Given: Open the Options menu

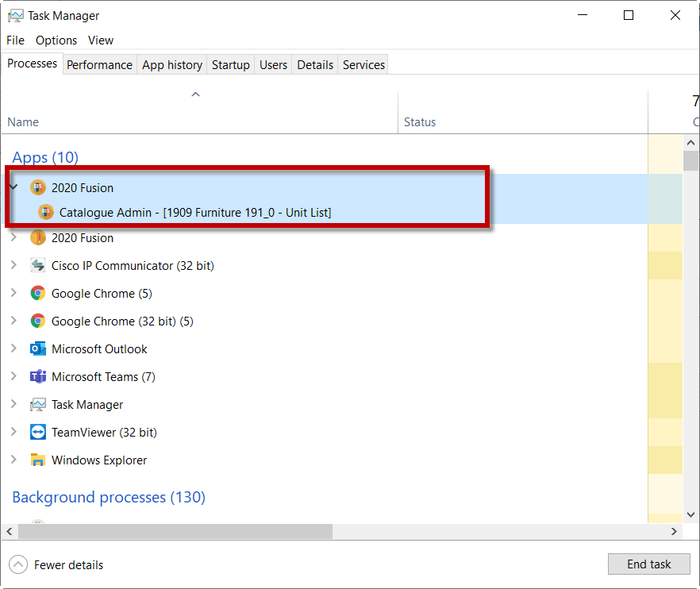Looking at the screenshot, I should click(56, 40).
